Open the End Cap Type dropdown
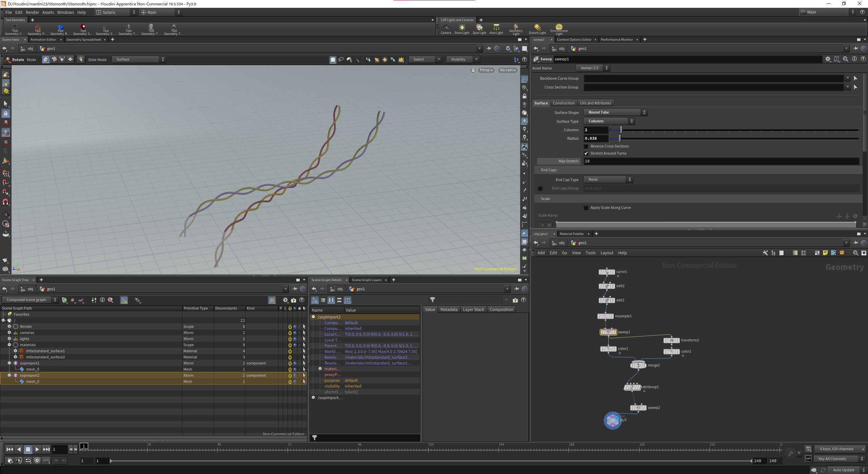This screenshot has width=868, height=474. click(608, 180)
